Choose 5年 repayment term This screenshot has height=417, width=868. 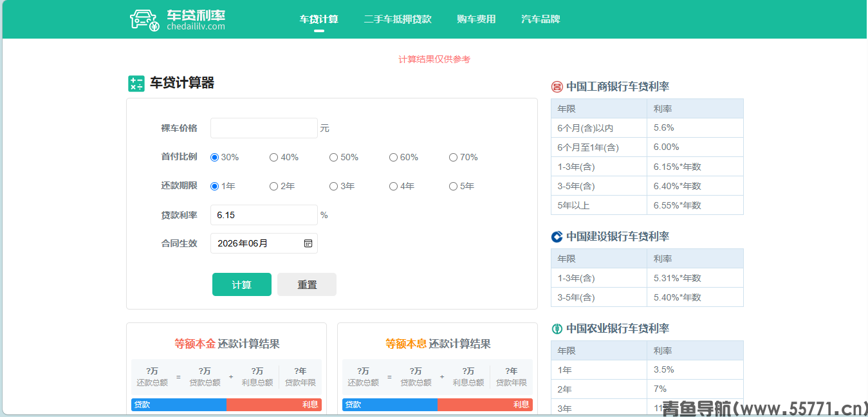(x=454, y=187)
